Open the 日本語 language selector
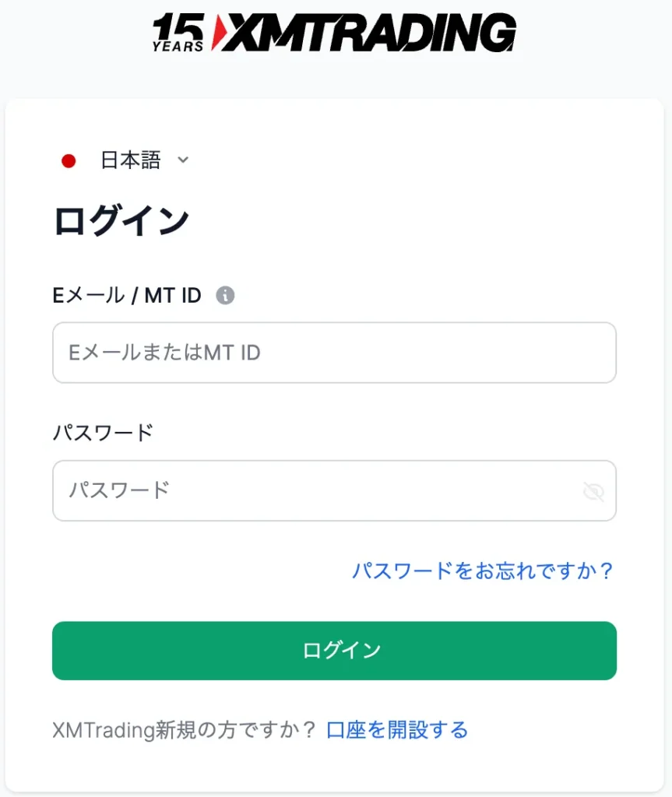 pos(131,160)
